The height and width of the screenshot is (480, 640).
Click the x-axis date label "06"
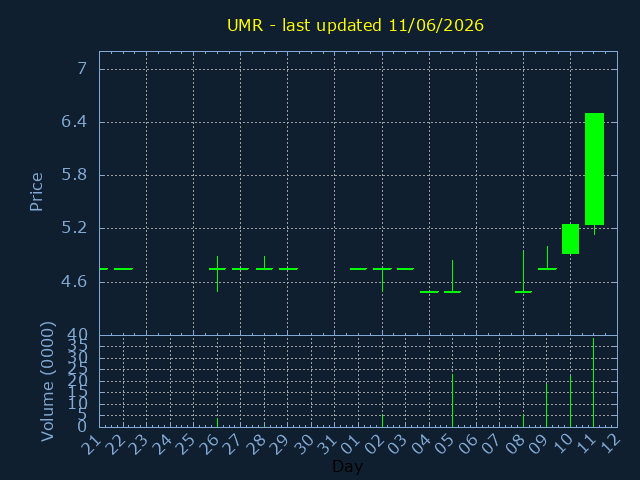click(x=468, y=444)
